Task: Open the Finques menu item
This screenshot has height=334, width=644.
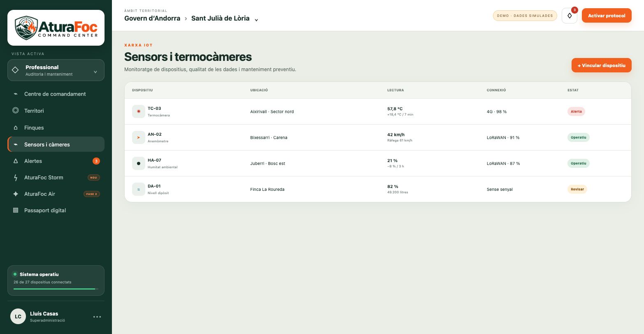Action: tap(56, 128)
